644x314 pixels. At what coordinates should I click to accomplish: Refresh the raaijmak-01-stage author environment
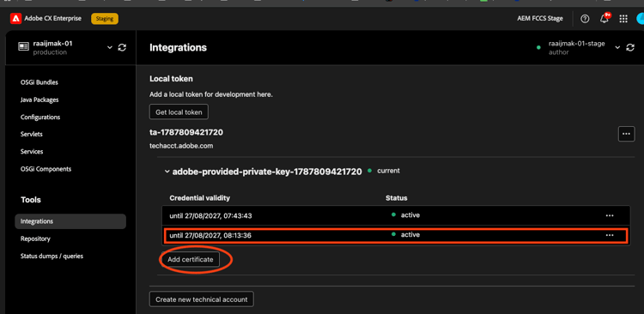(630, 47)
